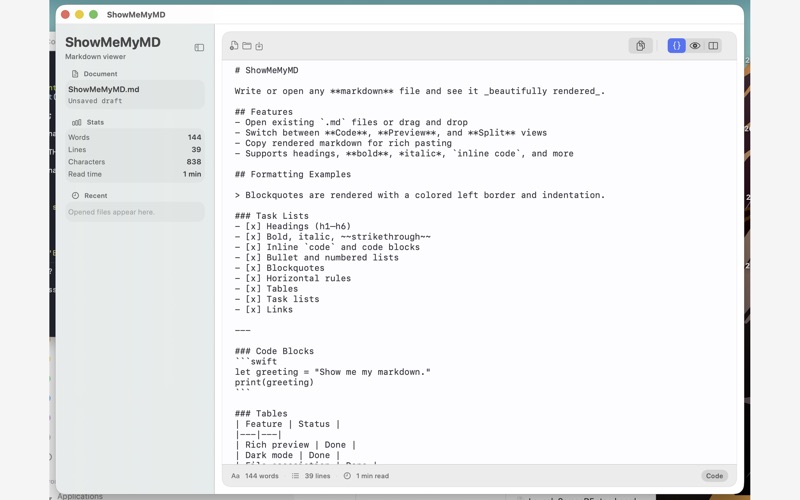The width and height of the screenshot is (800, 500).
Task: Click the Words stat row
Action: click(135, 137)
